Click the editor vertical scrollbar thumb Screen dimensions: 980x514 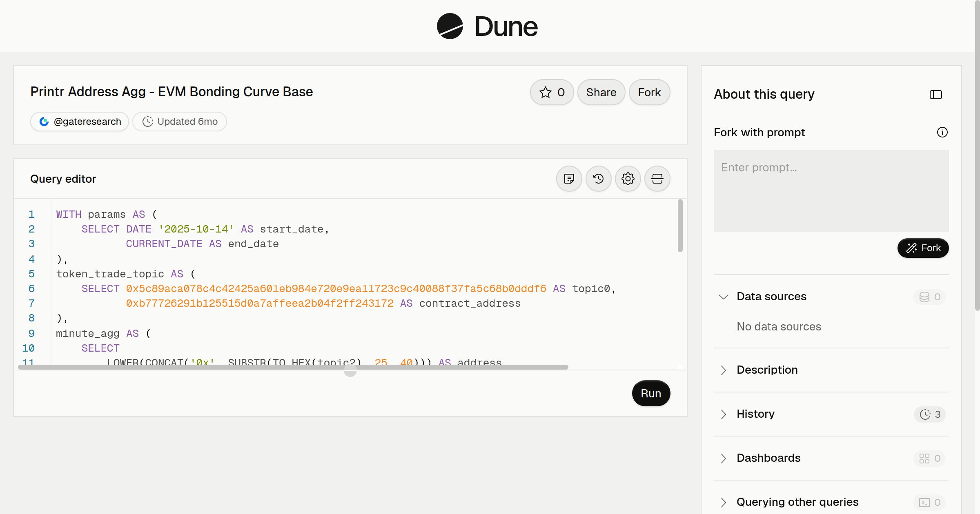click(680, 226)
